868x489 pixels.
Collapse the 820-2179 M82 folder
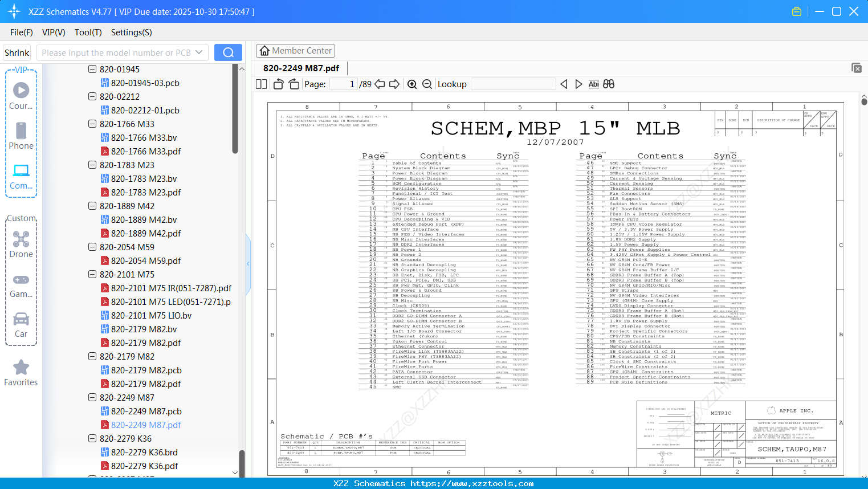pos(92,357)
